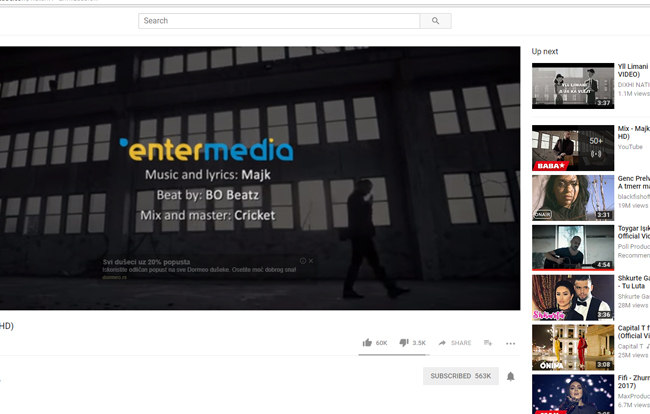
Task: Open the Fifi video thumbnail
Action: click(573, 394)
